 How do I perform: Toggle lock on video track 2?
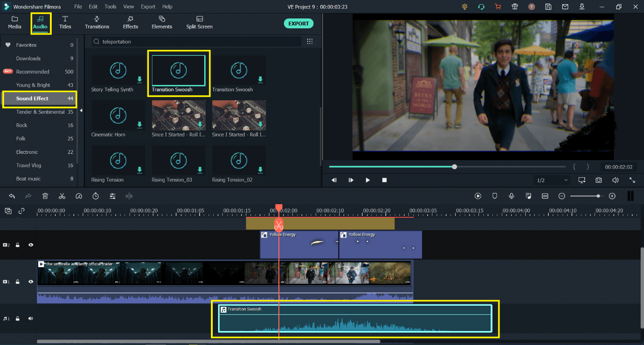pos(18,245)
